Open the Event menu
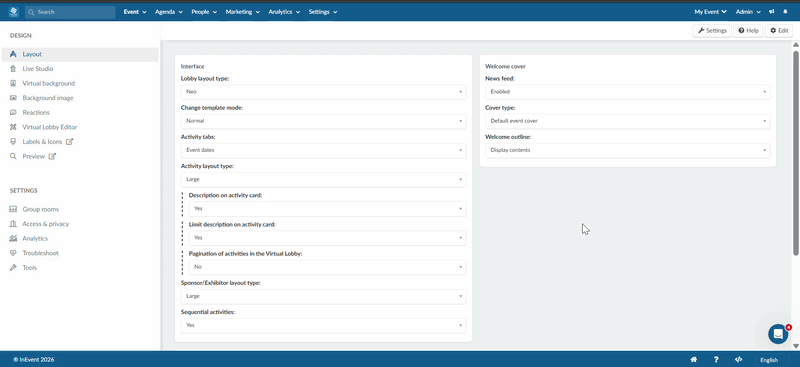Image resolution: width=800 pixels, height=367 pixels. 135,12
